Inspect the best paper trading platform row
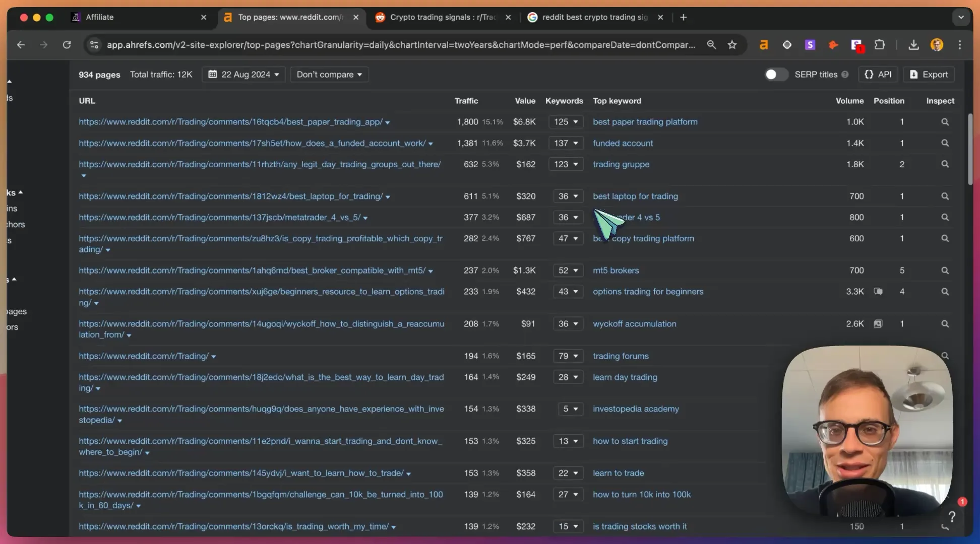Screen dimensions: 980x544 pos(945,122)
